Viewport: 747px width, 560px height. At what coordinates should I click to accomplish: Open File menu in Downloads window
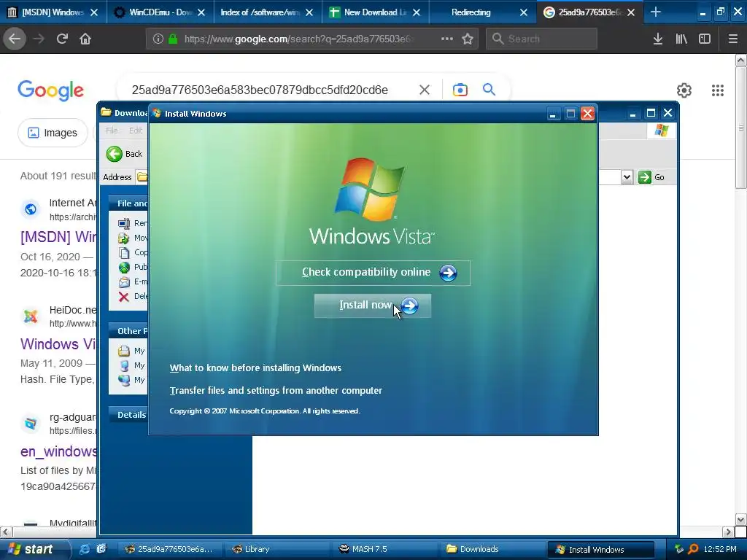[112, 131]
